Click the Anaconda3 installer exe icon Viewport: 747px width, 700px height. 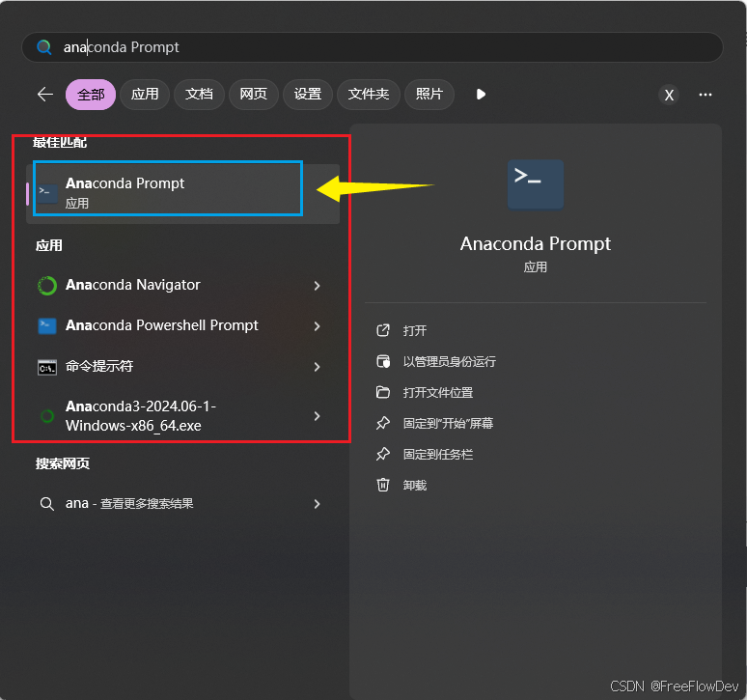click(47, 416)
